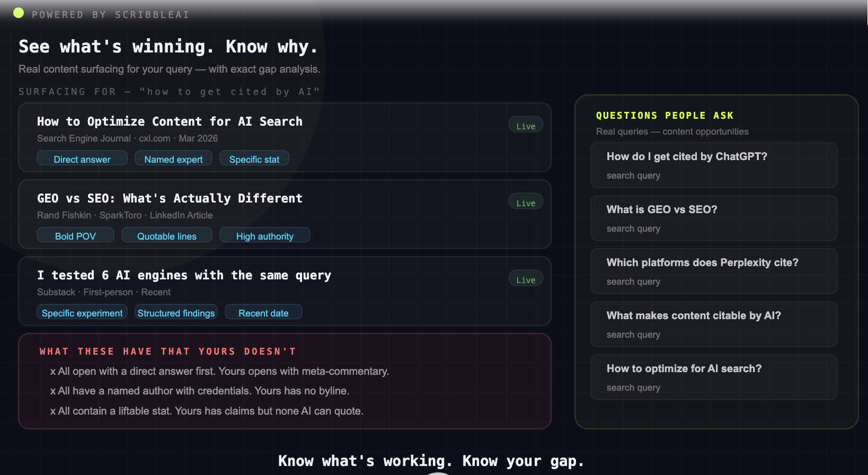Click the green dot beside Powered by ScribbleAI
Image resolution: width=868 pixels, height=475 pixels.
[19, 13]
